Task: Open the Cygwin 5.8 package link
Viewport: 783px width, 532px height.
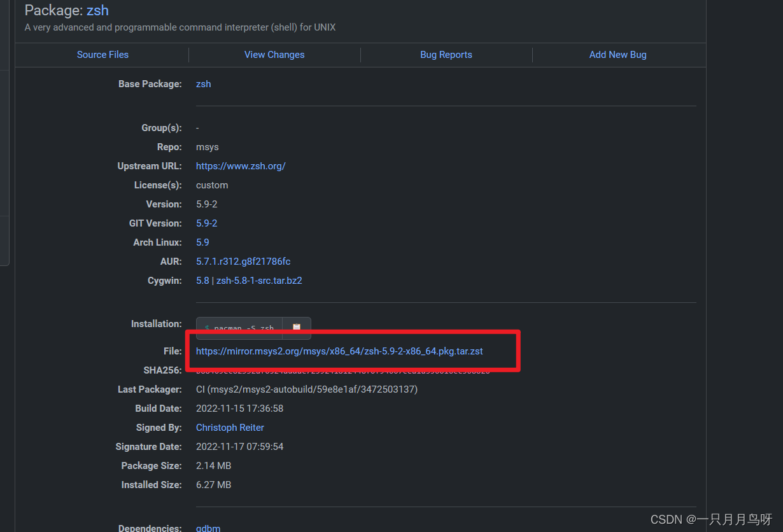Action: tap(202, 280)
